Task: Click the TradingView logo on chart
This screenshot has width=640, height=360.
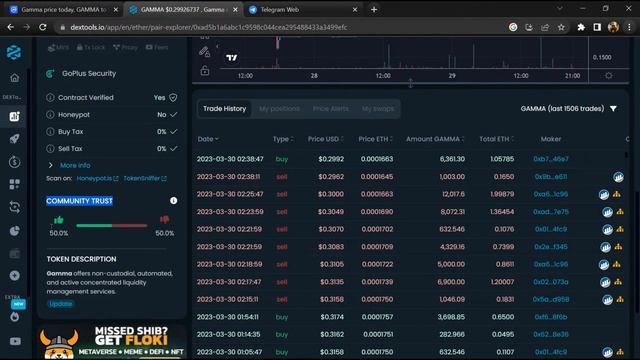Action: [232, 58]
